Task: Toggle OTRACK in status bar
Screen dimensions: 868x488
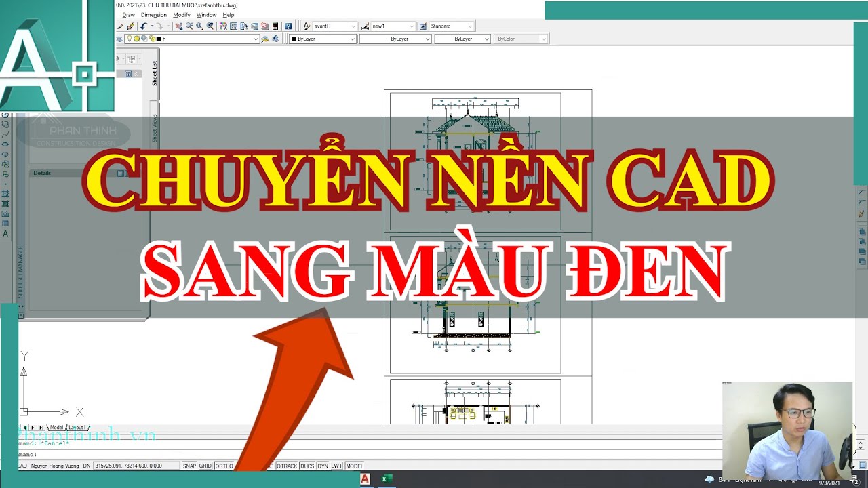Action: point(287,466)
